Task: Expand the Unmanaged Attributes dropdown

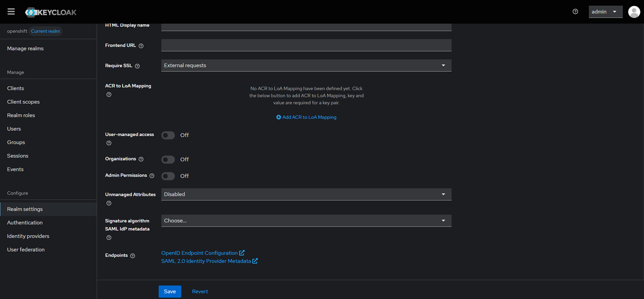Action: point(306,194)
